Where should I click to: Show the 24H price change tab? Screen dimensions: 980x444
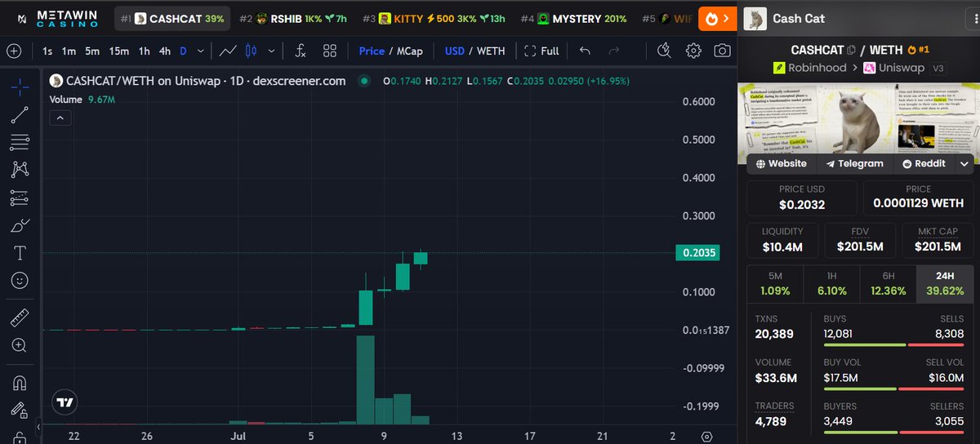point(946,283)
